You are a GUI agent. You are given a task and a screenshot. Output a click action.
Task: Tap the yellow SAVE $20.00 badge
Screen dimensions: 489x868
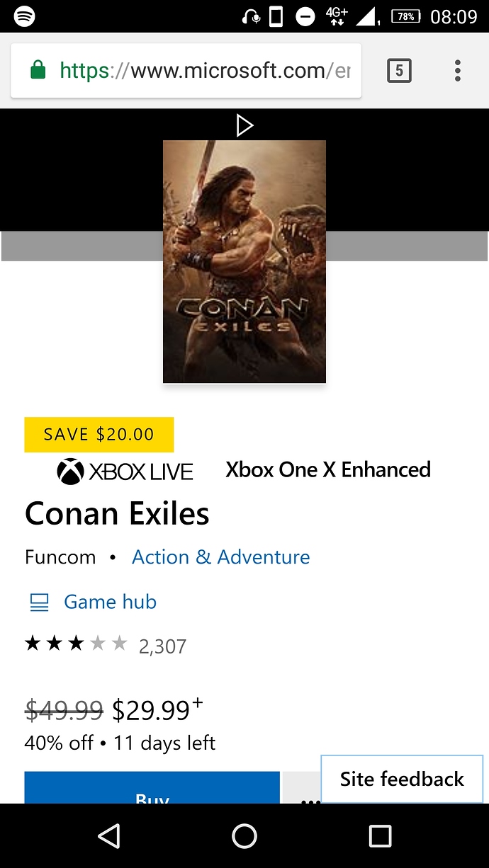(99, 435)
